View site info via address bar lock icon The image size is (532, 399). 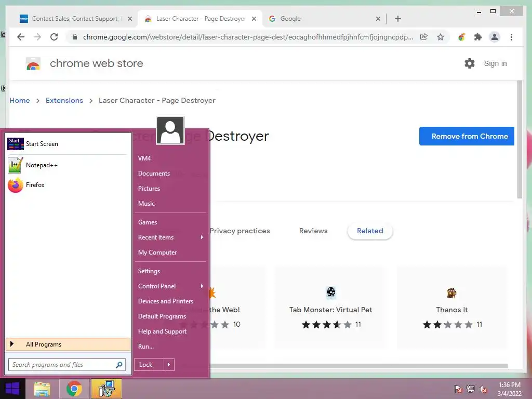pyautogui.click(x=75, y=37)
